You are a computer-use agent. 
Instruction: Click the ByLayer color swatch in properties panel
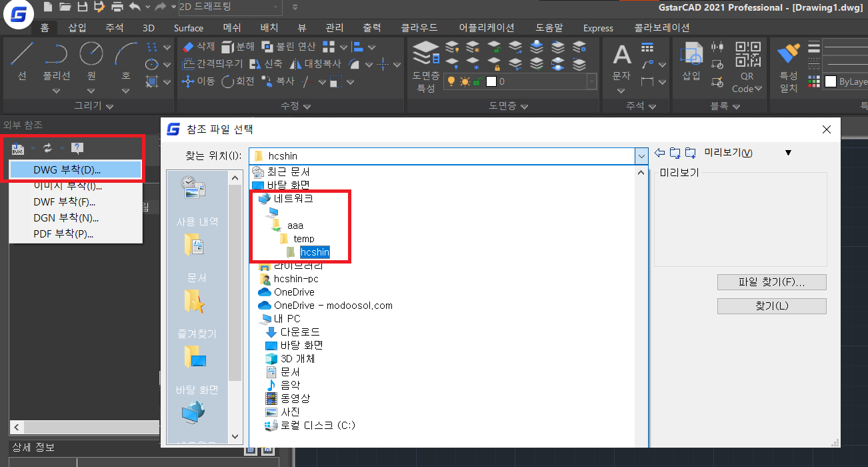(x=831, y=81)
